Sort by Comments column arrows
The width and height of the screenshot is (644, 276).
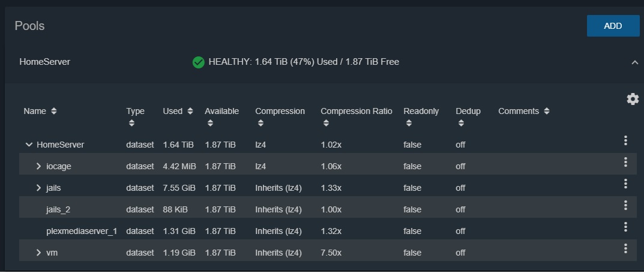point(546,111)
